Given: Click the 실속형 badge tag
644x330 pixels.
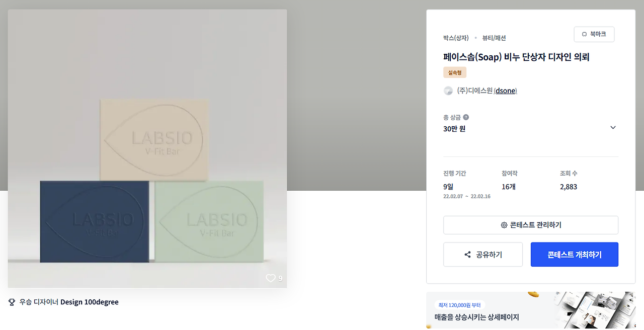Looking at the screenshot, I should coord(455,72).
